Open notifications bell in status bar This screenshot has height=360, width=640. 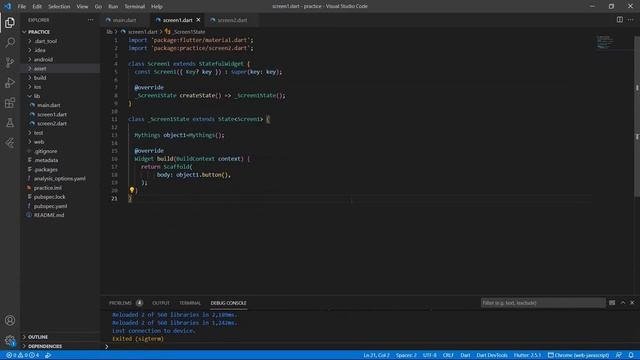(x=631, y=355)
